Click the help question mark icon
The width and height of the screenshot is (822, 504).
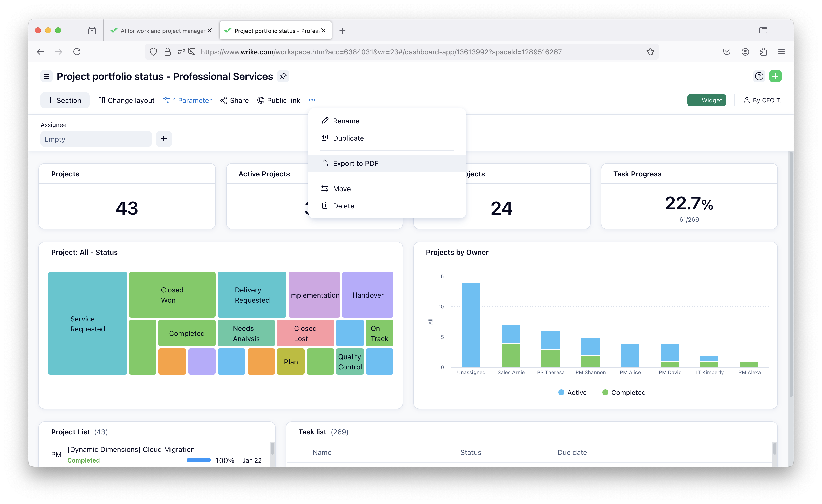click(x=759, y=76)
